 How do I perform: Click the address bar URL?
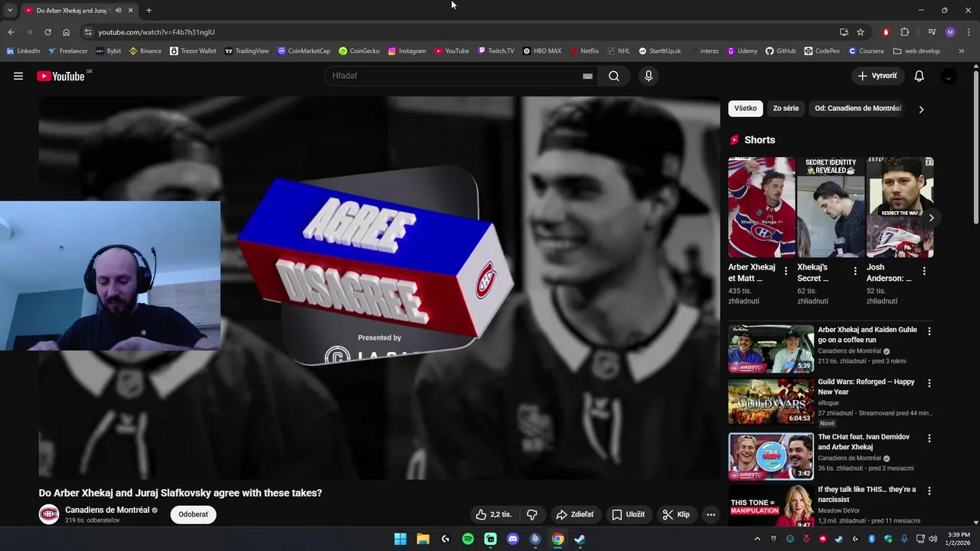point(156,32)
